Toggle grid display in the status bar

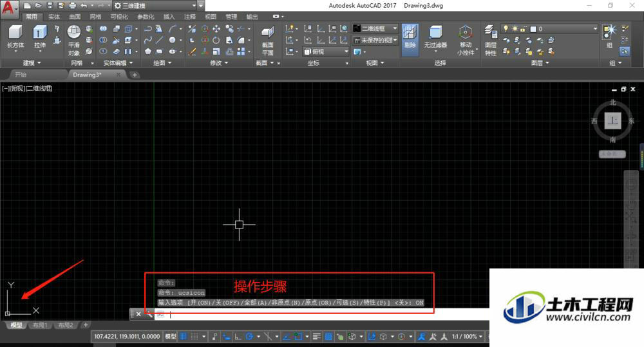[x=184, y=337]
